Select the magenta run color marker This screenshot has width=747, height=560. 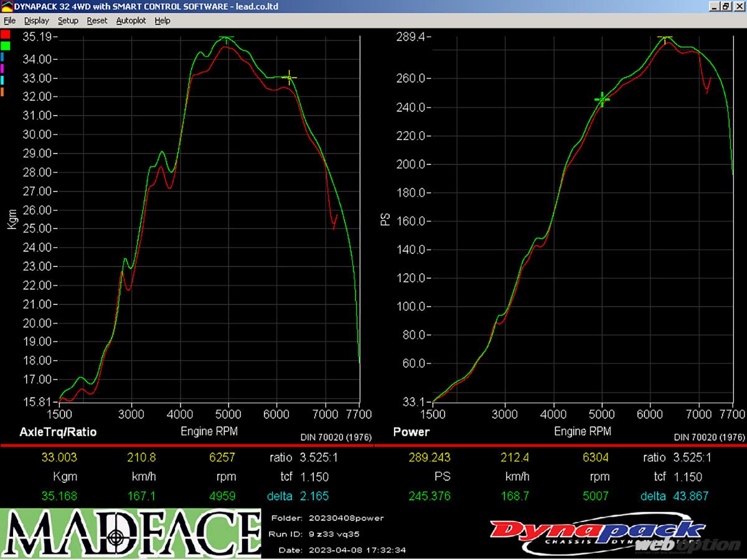coord(2,68)
